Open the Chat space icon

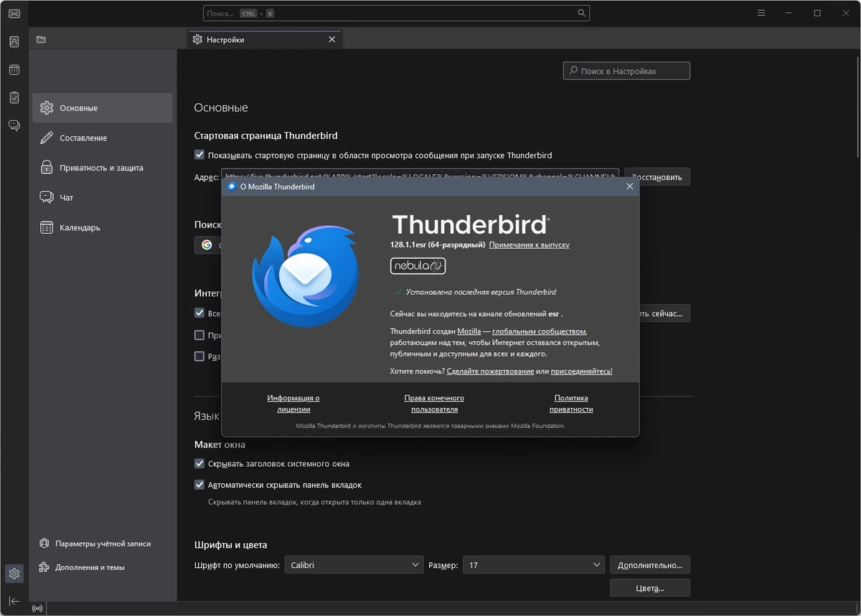pos(14,125)
